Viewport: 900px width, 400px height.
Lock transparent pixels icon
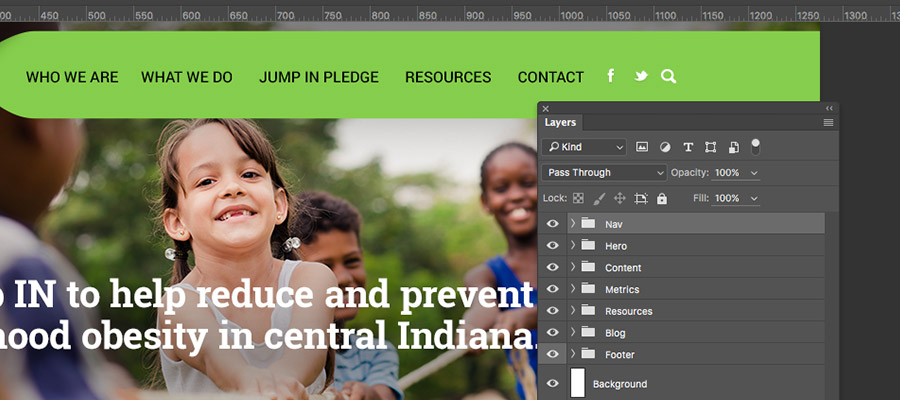pyautogui.click(x=578, y=198)
